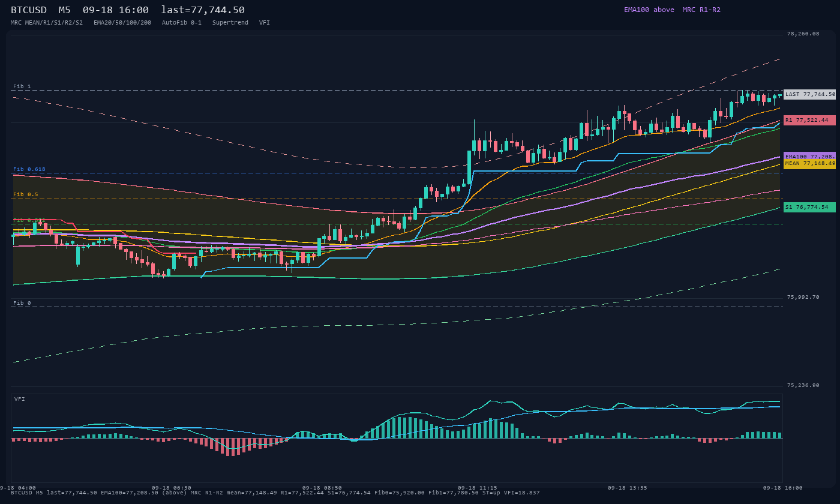Select the EMA100 purple price tag
The width and height of the screenshot is (840, 504).
tap(809, 156)
